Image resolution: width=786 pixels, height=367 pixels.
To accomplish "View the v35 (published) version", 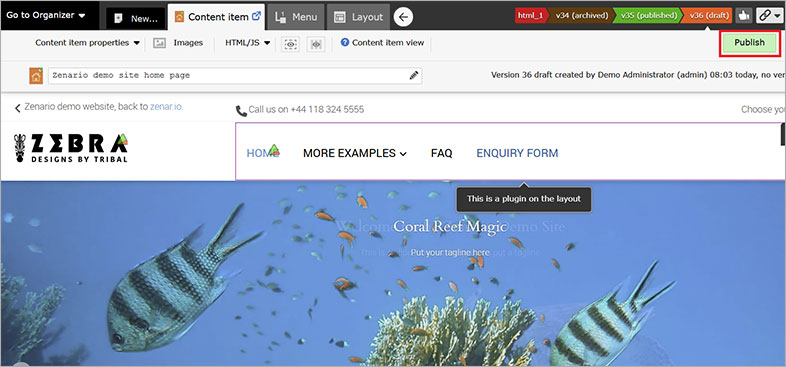I will click(x=648, y=15).
